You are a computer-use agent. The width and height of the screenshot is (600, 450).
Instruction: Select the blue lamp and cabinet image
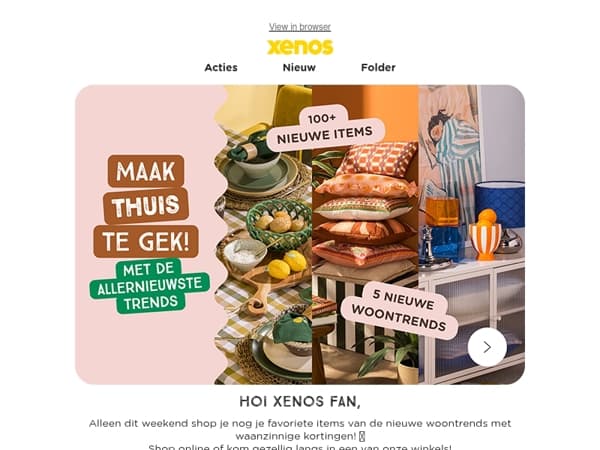(x=472, y=234)
